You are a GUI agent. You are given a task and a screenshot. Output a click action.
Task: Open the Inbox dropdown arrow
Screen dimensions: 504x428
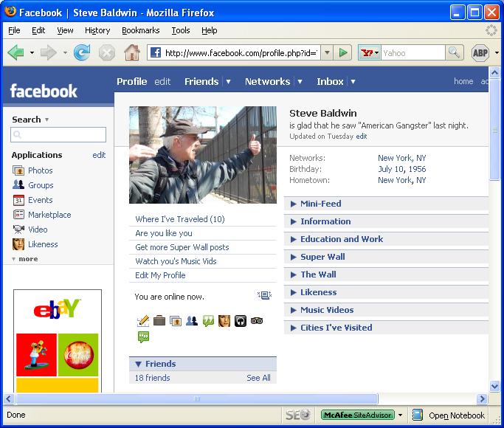pos(353,82)
